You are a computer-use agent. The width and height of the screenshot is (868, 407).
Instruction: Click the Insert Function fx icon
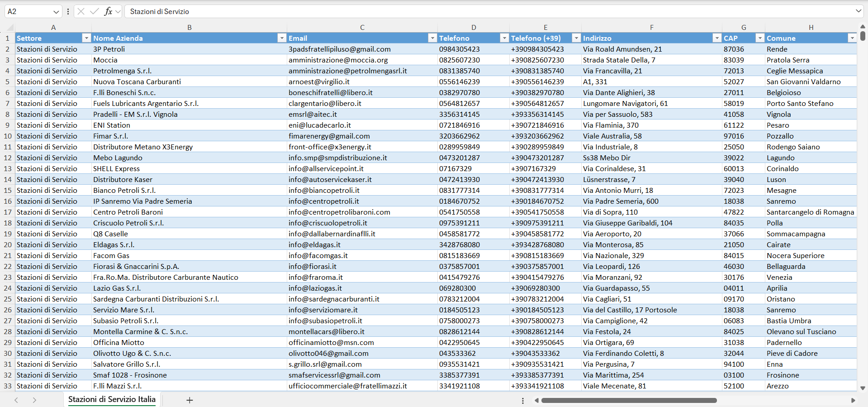109,11
